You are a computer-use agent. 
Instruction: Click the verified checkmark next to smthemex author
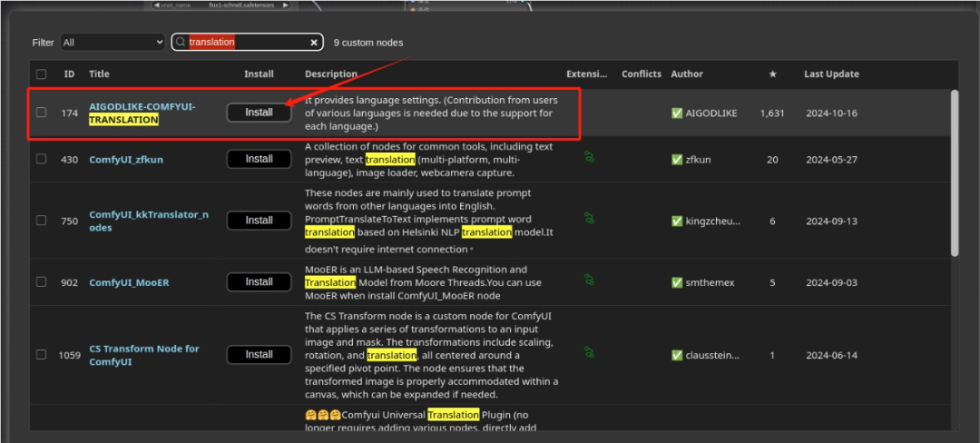pos(677,282)
